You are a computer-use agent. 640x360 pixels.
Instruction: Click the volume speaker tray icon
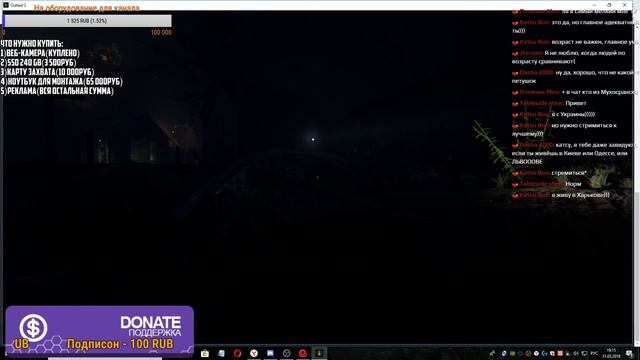tap(576, 353)
